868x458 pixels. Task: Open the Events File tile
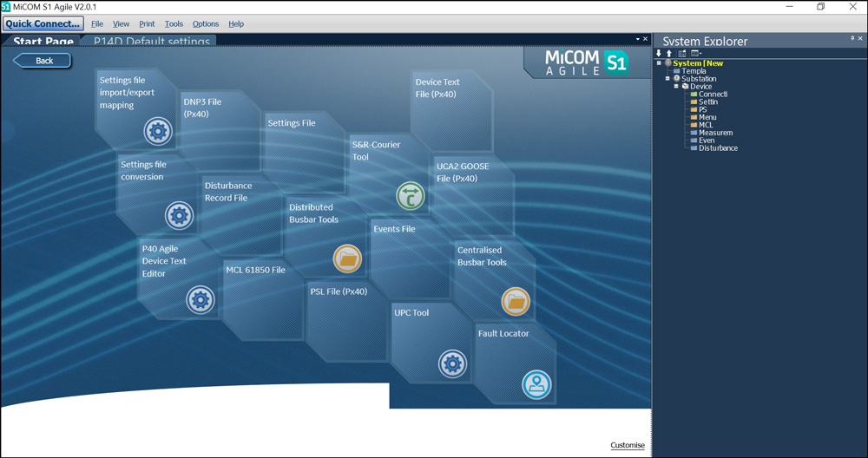(x=410, y=258)
